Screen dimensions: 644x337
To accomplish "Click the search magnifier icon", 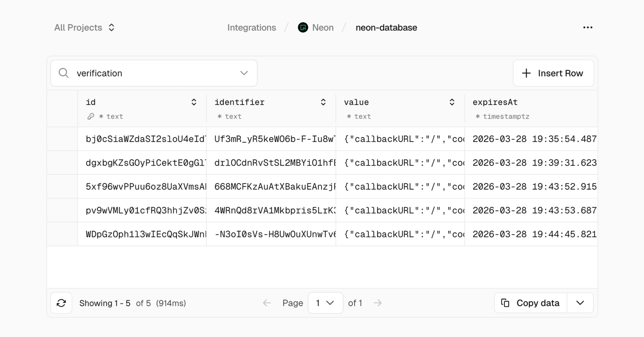I will click(x=64, y=73).
